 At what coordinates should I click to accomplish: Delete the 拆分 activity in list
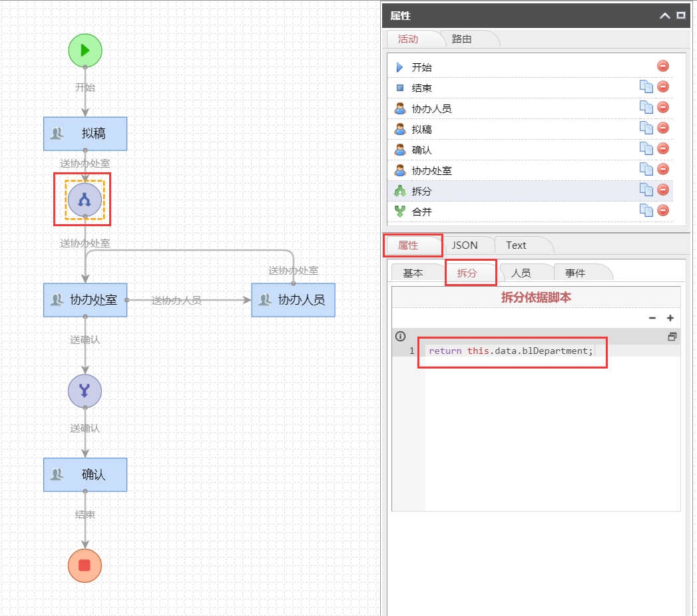pos(663,190)
